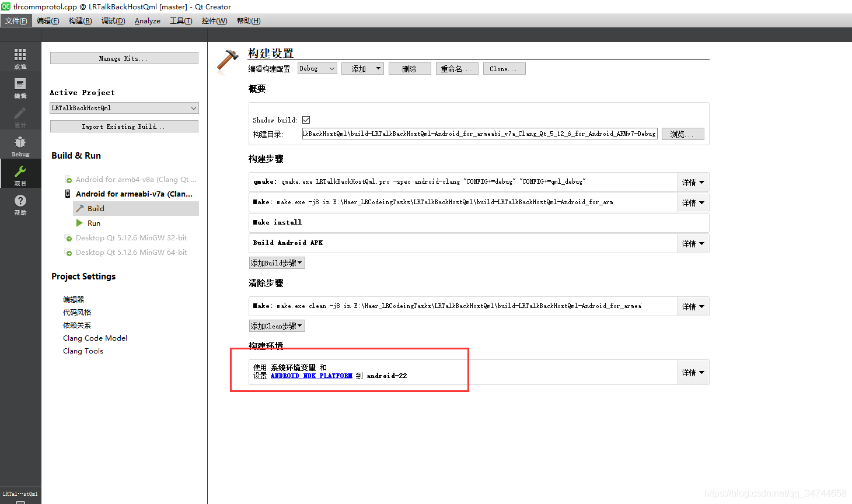Viewport: 852px width, 504px height.
Task: Switch to the 编辑 (Edit) mode icon
Action: point(20,86)
